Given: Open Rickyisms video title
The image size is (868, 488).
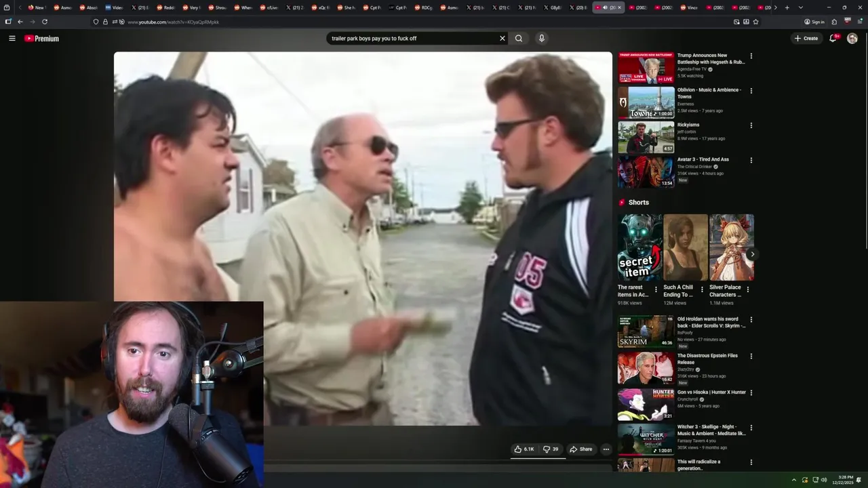Looking at the screenshot, I should click(x=689, y=125).
